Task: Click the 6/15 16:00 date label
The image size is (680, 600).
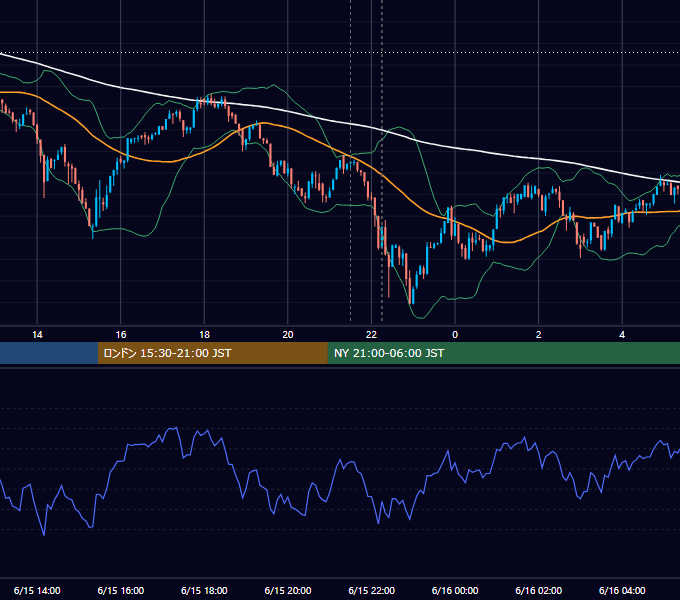Action: (x=121, y=590)
